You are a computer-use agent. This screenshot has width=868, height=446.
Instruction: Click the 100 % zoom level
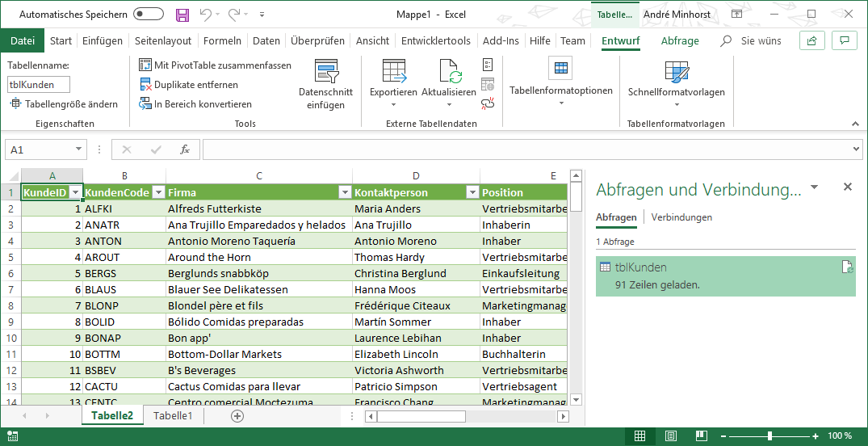click(840, 436)
